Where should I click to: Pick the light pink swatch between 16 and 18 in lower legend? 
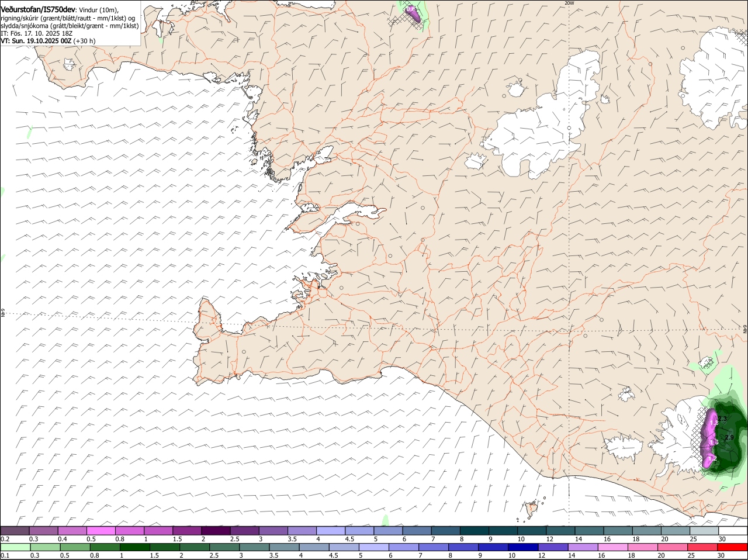coord(614,547)
